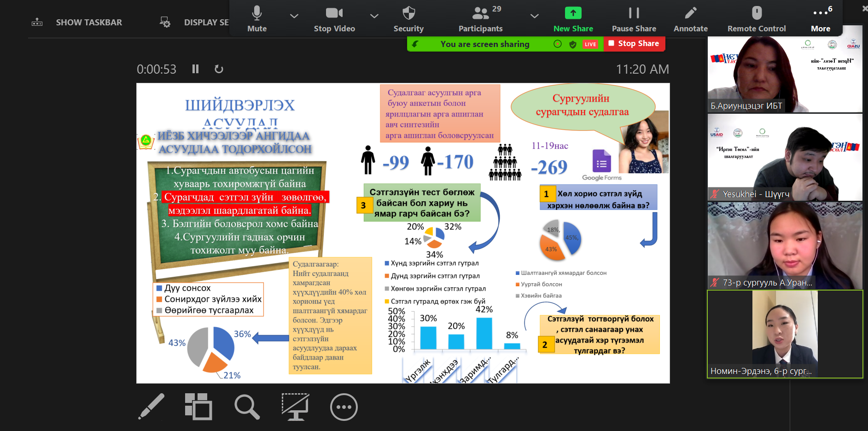Black out the slideshow screen
This screenshot has width=868, height=431.
[295, 407]
